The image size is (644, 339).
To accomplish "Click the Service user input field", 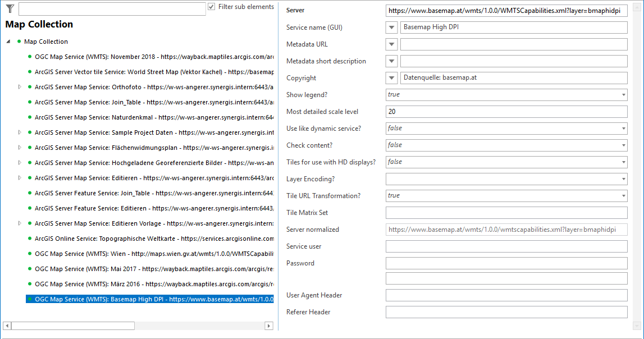I will [506, 246].
